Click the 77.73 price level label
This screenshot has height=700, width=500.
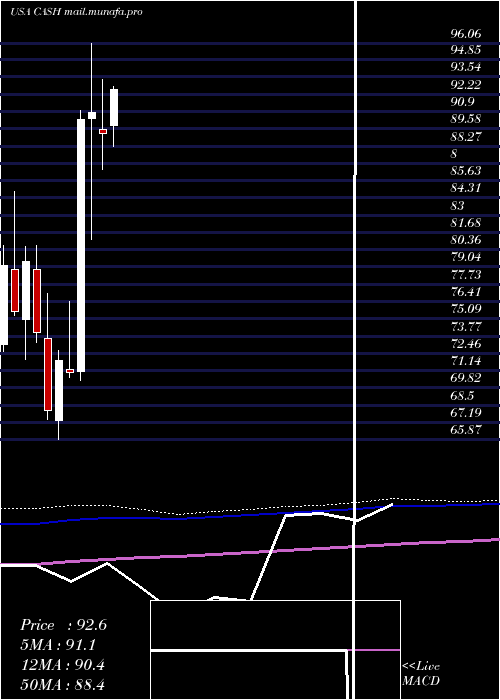pyautogui.click(x=466, y=275)
